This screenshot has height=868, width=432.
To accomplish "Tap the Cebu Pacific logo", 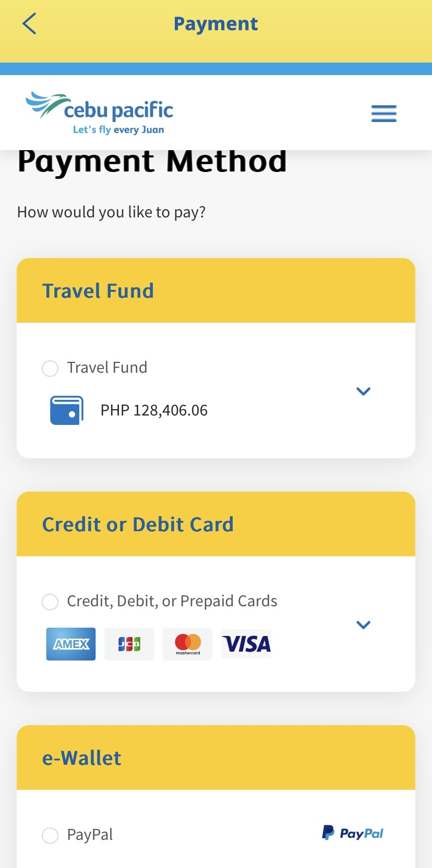I will point(100,113).
